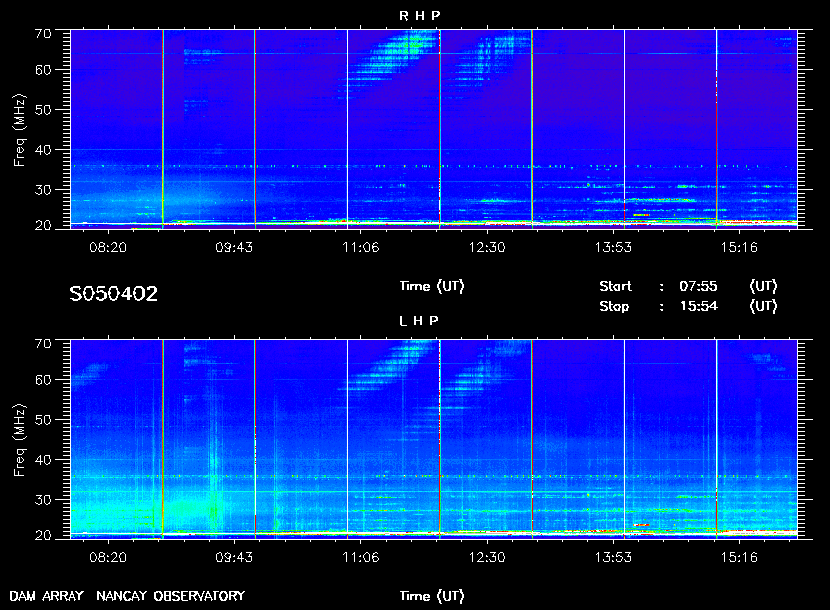Click the 40 MHz tick label on RHP plot
This screenshot has height=610, width=830.
(x=43, y=150)
